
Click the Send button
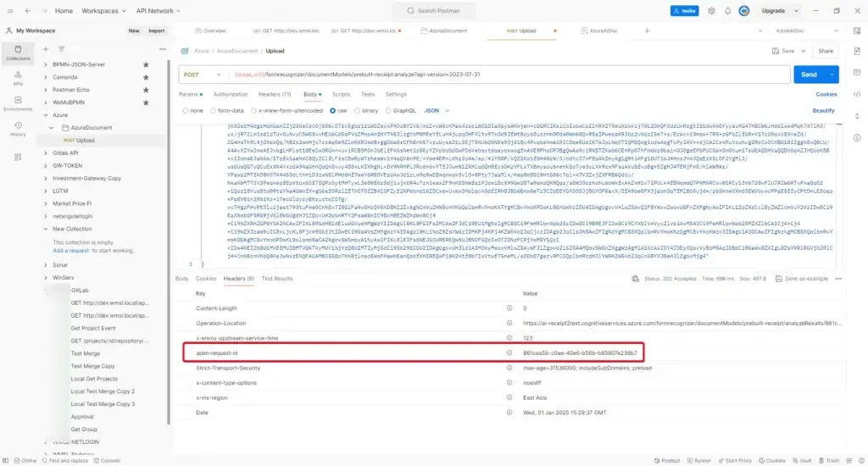pyautogui.click(x=809, y=75)
